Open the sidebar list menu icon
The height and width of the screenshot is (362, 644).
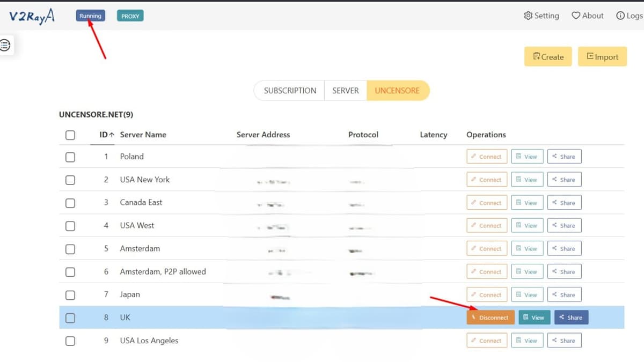tap(5, 46)
